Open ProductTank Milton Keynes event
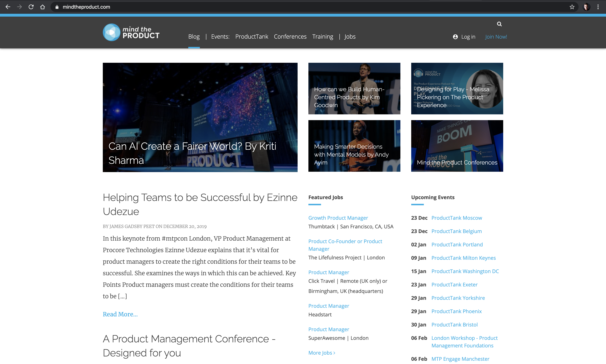Viewport: 606px width, 364px height. point(463,258)
